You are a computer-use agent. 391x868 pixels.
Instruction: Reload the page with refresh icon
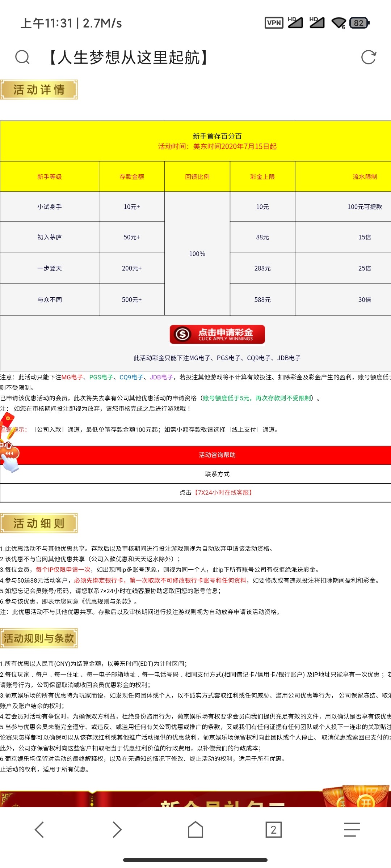tap(369, 57)
